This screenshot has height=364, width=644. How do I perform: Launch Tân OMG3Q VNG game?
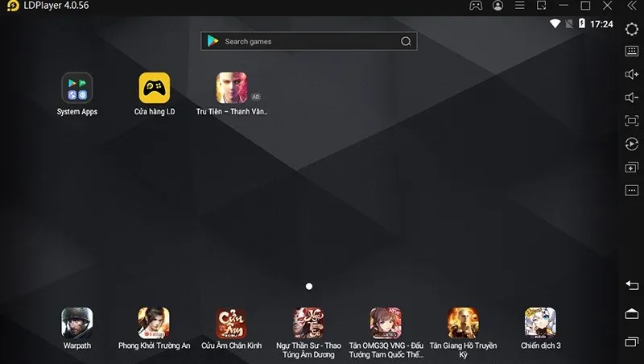pyautogui.click(x=386, y=323)
